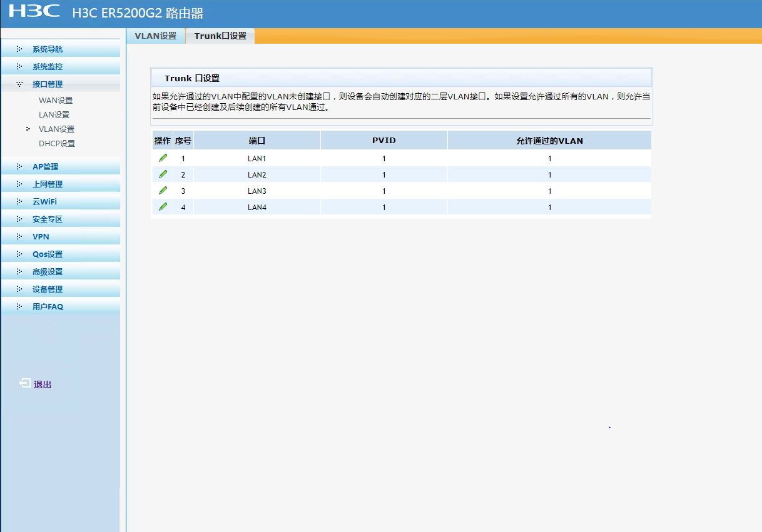The image size is (762, 532).
Task: Open the LAN设置 submenu item
Action: 54,115
